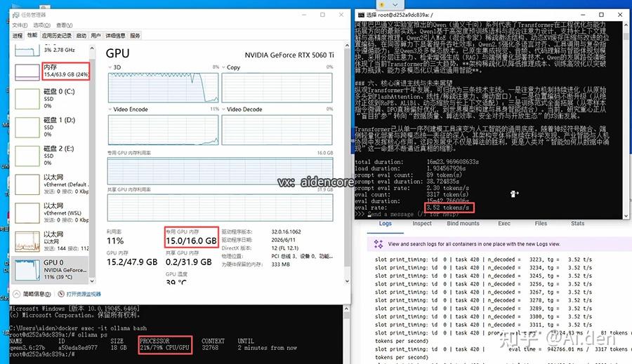Click the log line with n_decoded = 3311
The height and width of the screenshot is (364, 632).
click(484, 325)
